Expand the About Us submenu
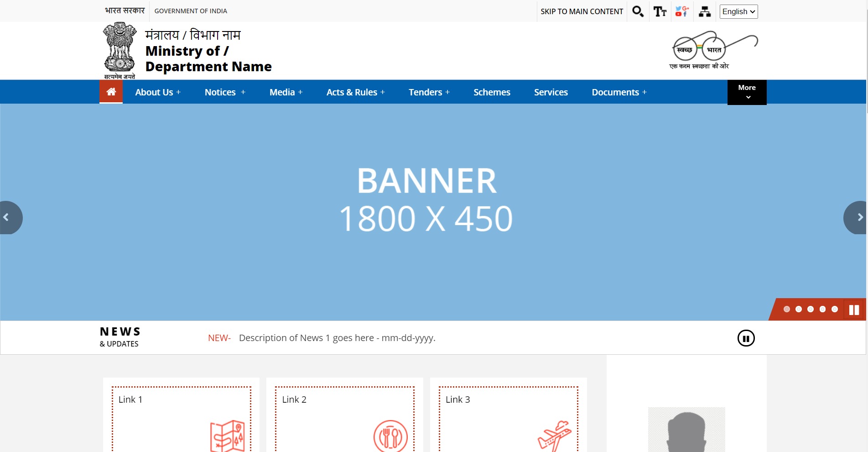Image resolution: width=868 pixels, height=452 pixels. pyautogui.click(x=158, y=92)
